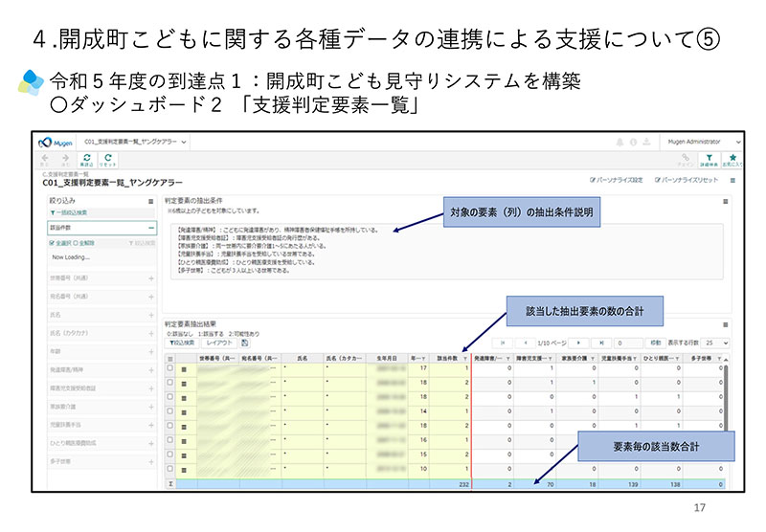Click the 絞込検索 button above the table

click(x=182, y=343)
